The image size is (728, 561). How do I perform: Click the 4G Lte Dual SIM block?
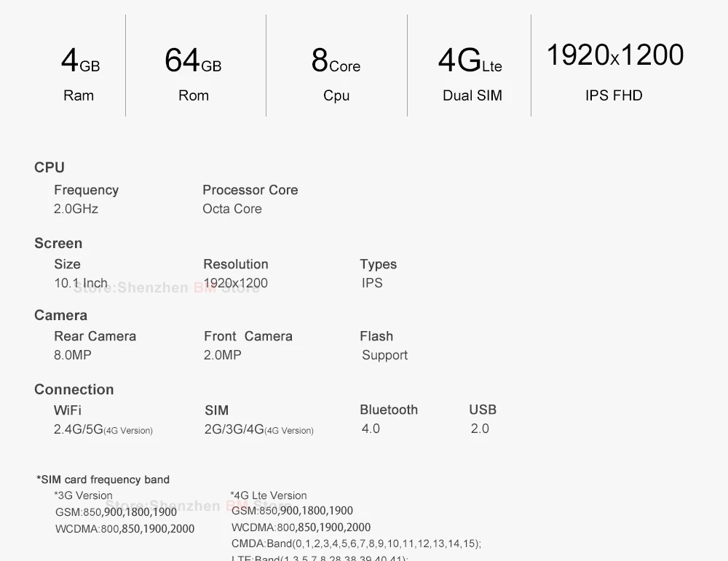coord(470,73)
